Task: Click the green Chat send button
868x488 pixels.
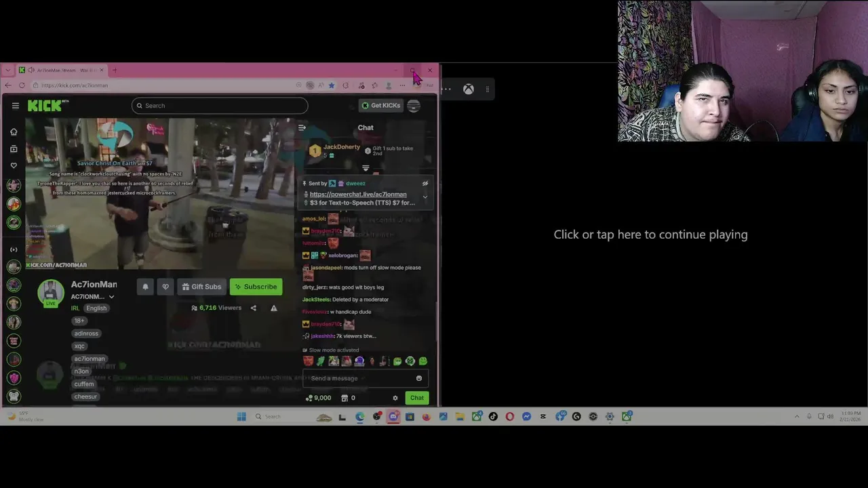Action: coord(417,399)
